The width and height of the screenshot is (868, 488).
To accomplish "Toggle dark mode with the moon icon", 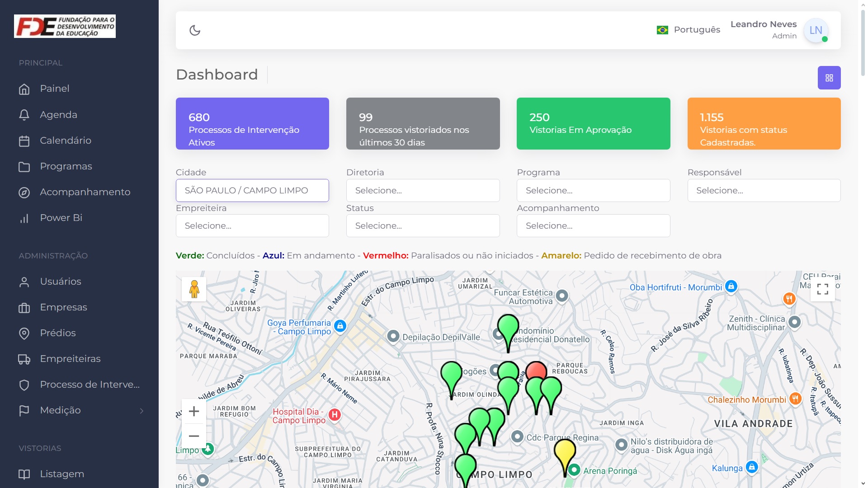I will click(195, 30).
